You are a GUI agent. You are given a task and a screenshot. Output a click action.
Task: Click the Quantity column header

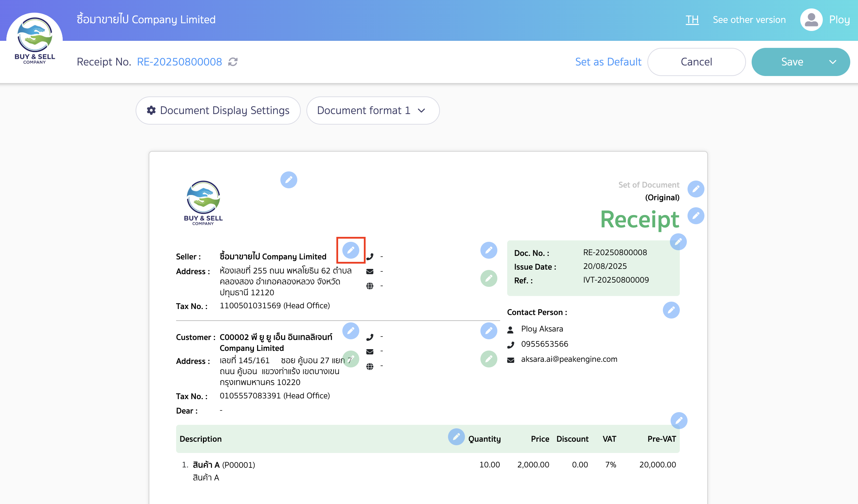pyautogui.click(x=484, y=439)
